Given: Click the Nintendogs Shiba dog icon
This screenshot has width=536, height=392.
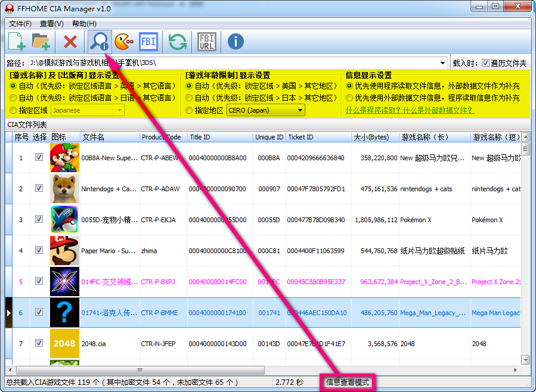Looking at the screenshot, I should 64,188.
